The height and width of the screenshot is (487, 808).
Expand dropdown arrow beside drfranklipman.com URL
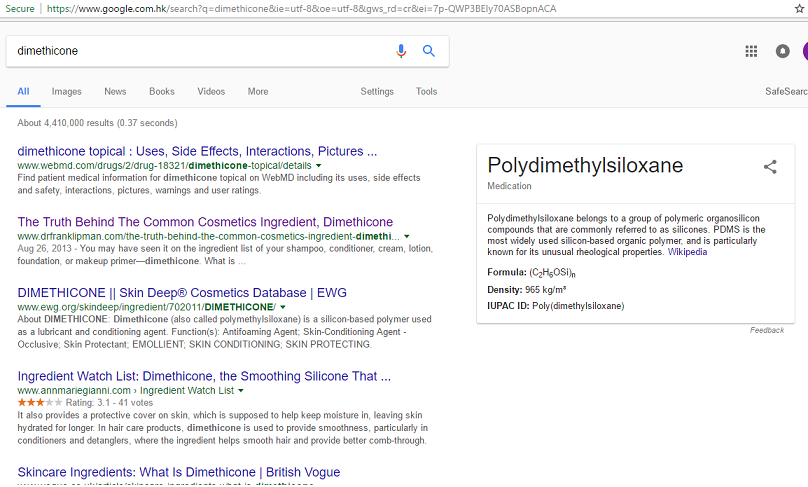click(x=407, y=236)
